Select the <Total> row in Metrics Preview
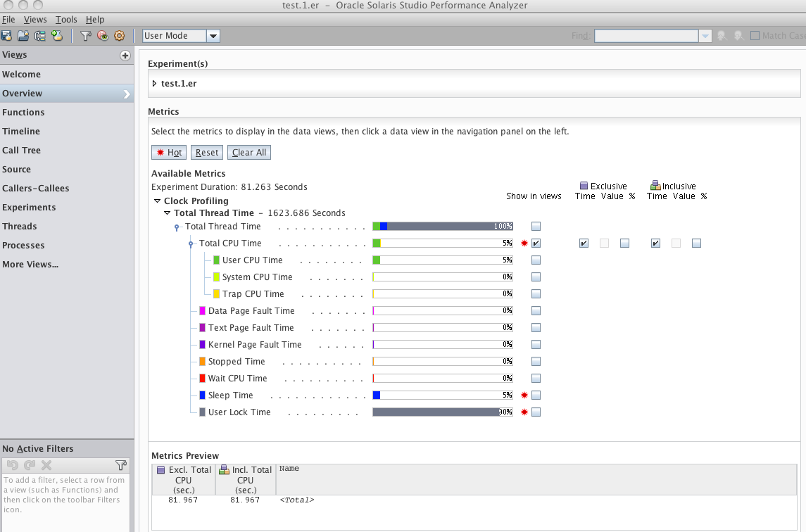Viewport: 806px width, 532px height. click(474, 500)
